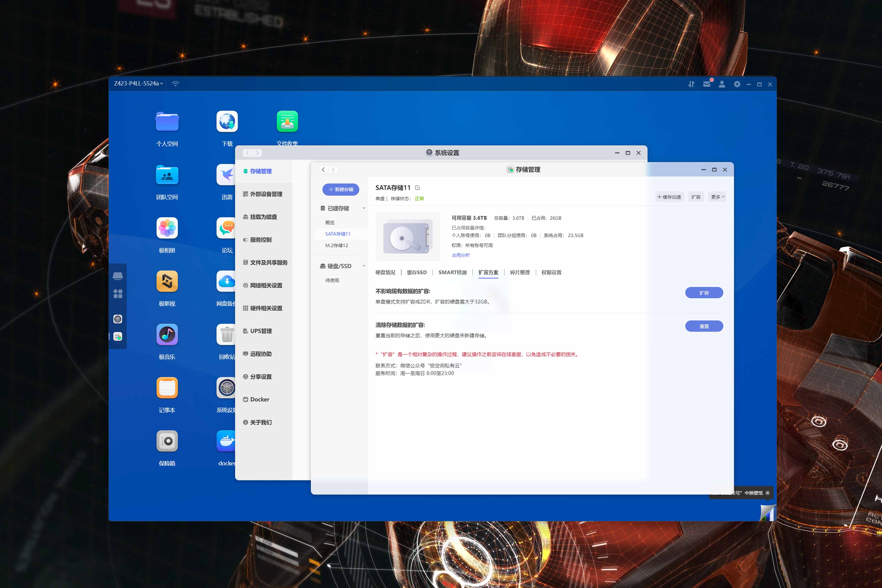This screenshot has height=588, width=882.
Task: Expand the Z423-P4LL-5524a device dropdown
Action: coord(139,83)
